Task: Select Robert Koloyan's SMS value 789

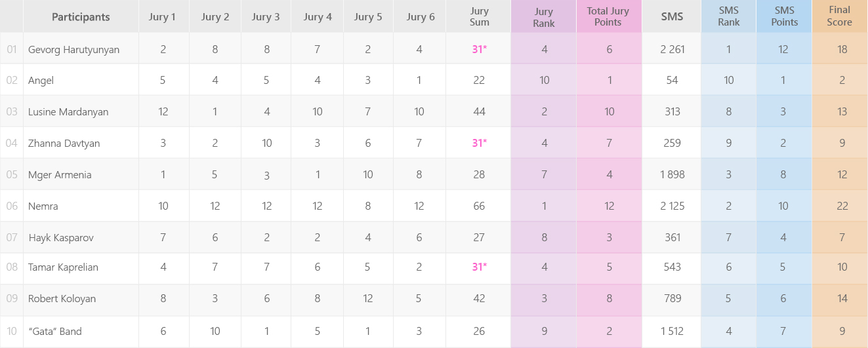Action: (672, 299)
